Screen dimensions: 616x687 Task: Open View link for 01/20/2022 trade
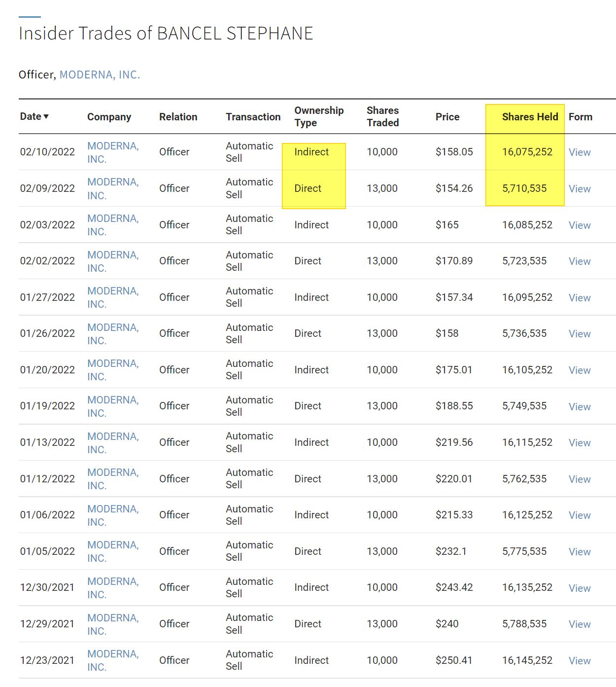point(579,370)
